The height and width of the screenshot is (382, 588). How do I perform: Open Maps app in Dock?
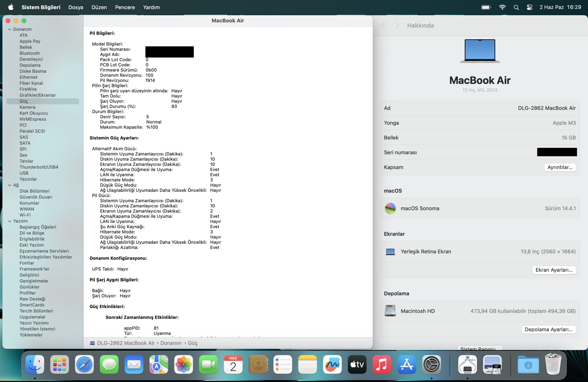[159, 365]
